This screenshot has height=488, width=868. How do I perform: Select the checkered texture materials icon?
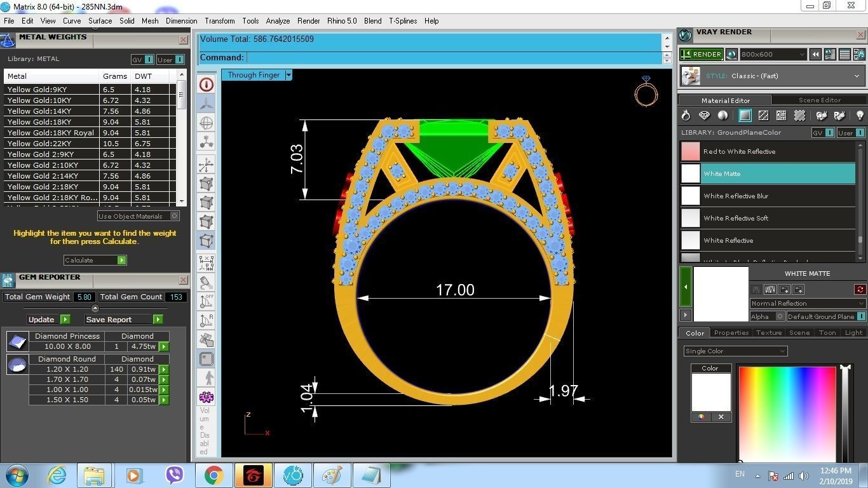pos(763,116)
